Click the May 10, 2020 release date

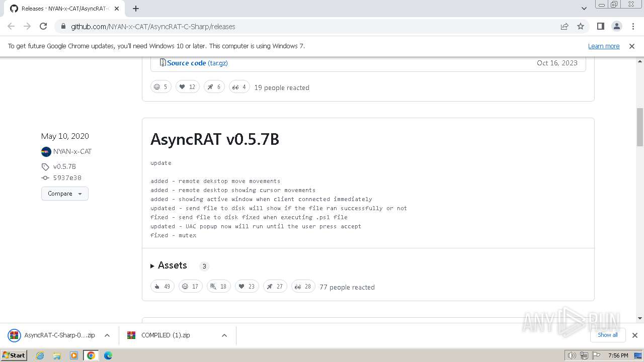(x=65, y=136)
